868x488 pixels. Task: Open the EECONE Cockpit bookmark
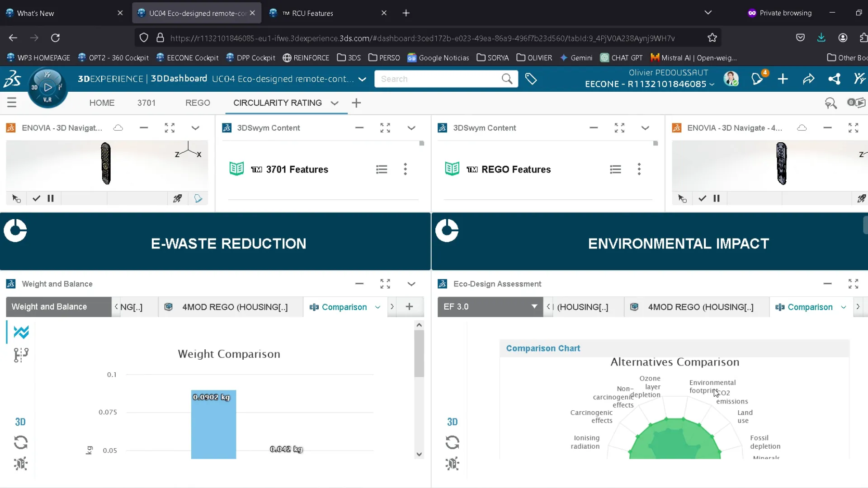pos(187,58)
